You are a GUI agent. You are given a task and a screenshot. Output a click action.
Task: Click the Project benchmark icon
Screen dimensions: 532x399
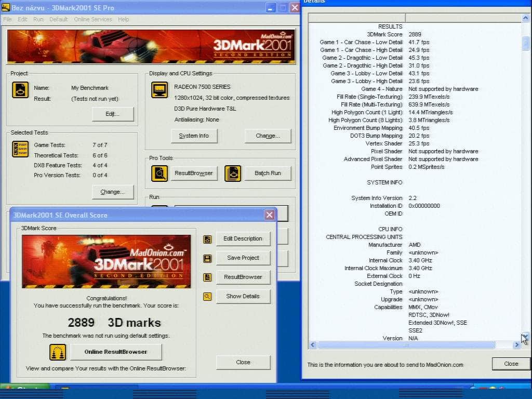pos(20,90)
